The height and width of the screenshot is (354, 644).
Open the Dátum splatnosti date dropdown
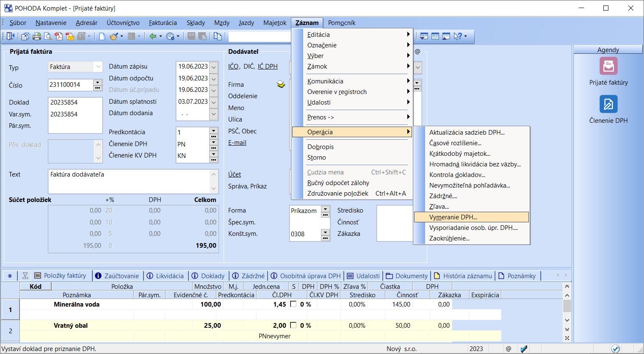click(214, 102)
